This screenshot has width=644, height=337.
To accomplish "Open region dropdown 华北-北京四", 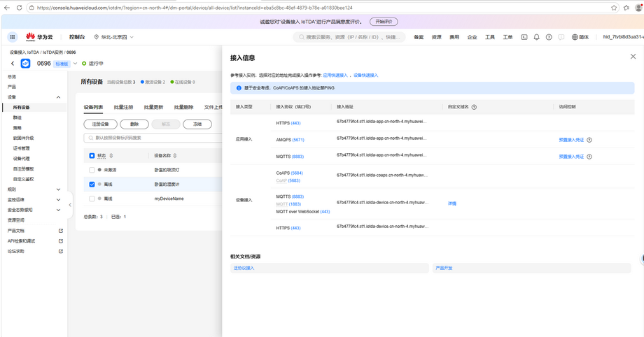I will (x=114, y=37).
